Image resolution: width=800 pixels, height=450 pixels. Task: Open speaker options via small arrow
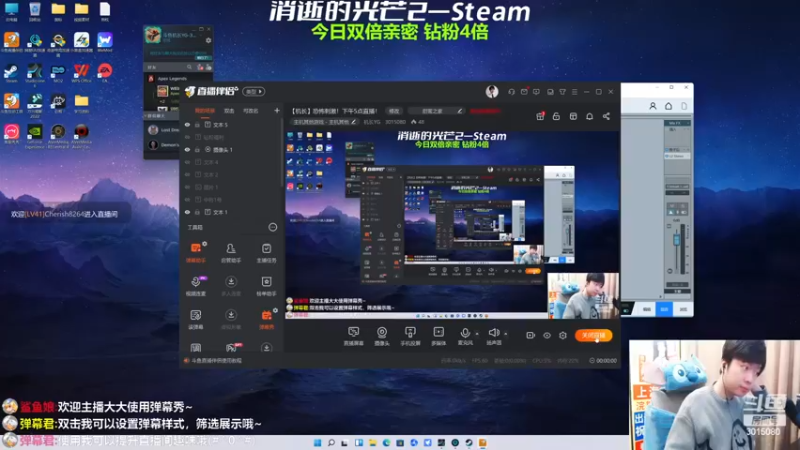coord(506,334)
